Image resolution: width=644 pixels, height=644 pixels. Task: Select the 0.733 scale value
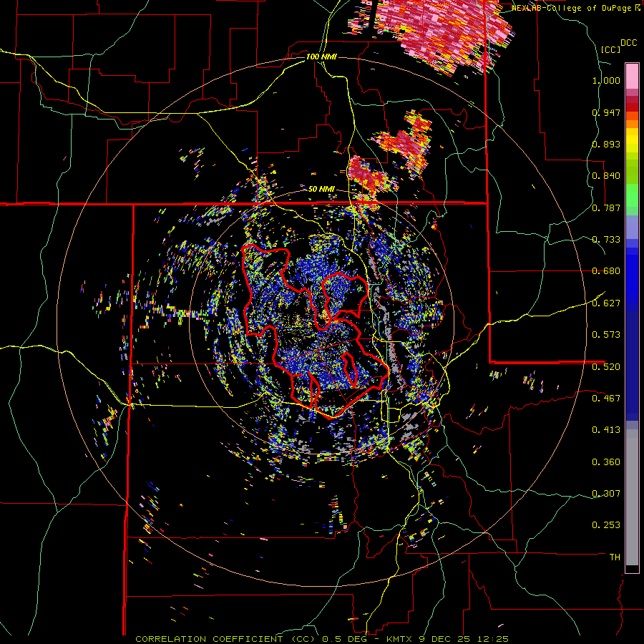tap(606, 240)
